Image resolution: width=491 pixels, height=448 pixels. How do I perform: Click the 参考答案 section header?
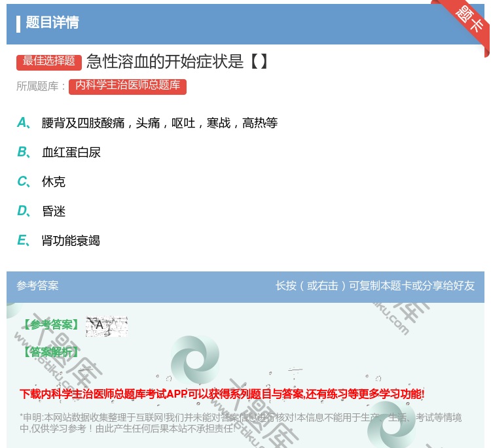tap(37, 286)
